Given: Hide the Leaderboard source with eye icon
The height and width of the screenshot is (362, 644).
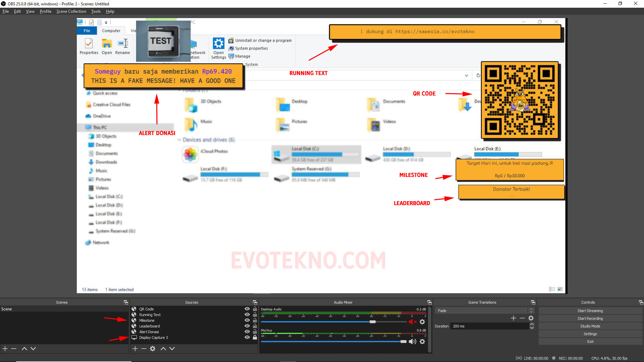Looking at the screenshot, I should (247, 326).
